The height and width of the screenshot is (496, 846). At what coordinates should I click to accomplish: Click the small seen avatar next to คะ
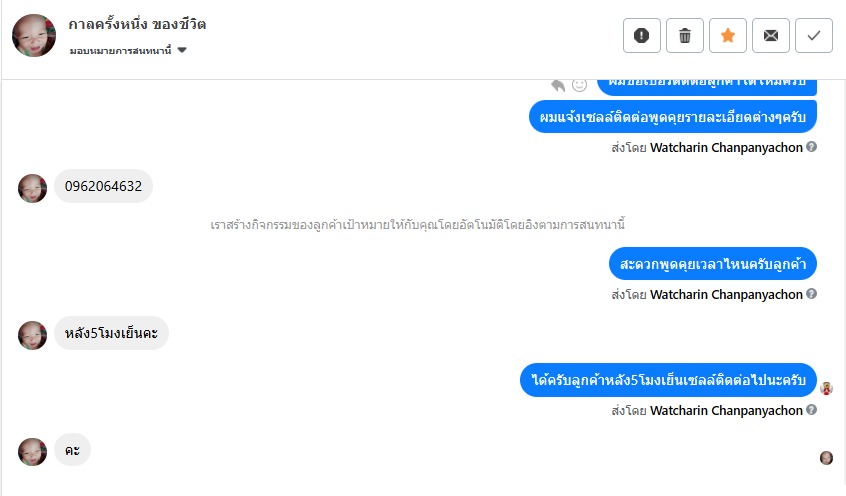(x=826, y=458)
